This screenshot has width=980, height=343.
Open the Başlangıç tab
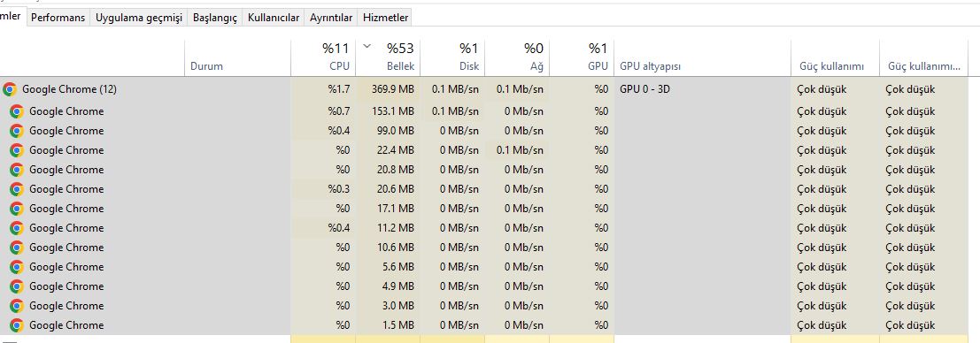pos(215,18)
